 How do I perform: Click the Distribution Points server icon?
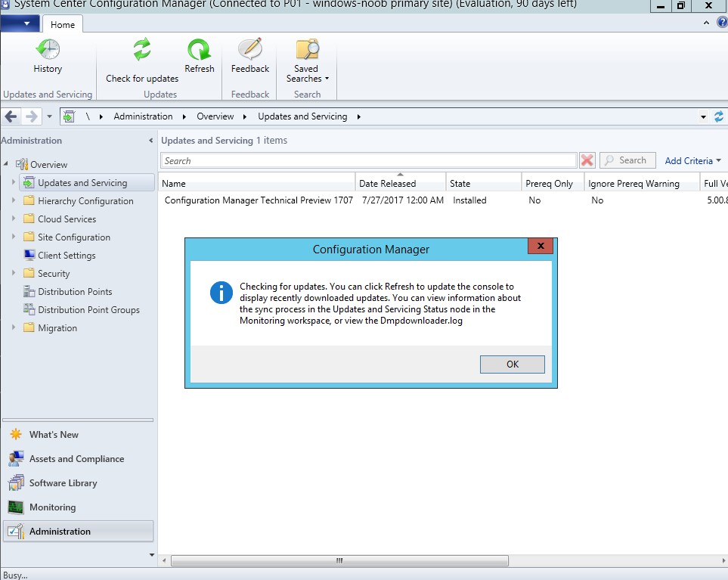pyautogui.click(x=29, y=291)
